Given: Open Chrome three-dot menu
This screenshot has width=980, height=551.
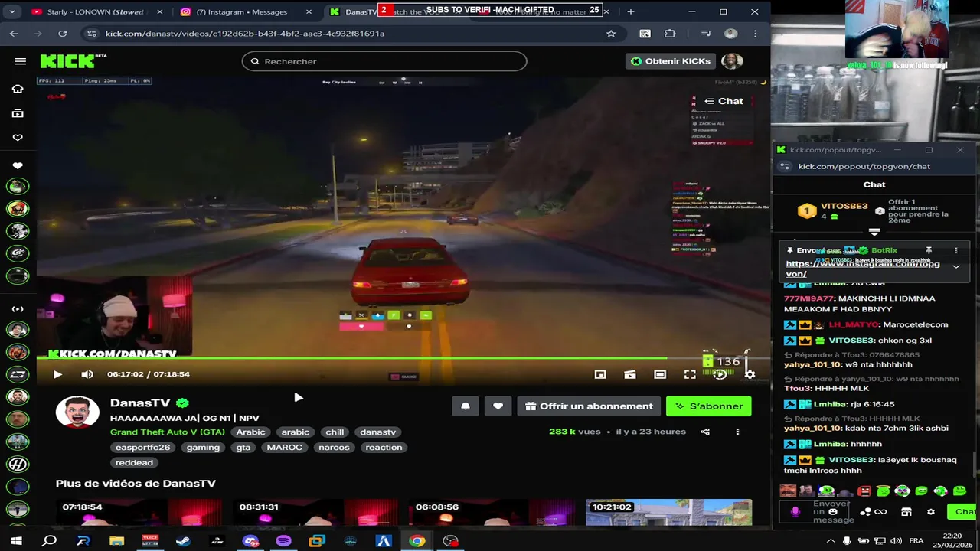Looking at the screenshot, I should [x=755, y=34].
